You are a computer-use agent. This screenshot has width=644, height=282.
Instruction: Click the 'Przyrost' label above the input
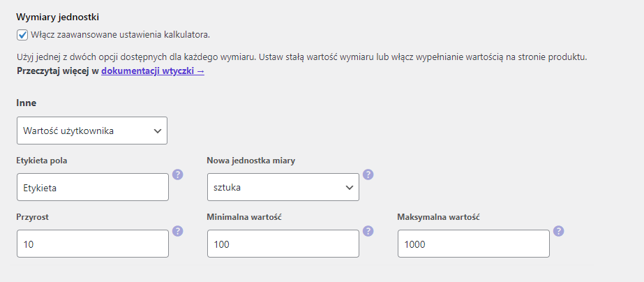tap(33, 218)
